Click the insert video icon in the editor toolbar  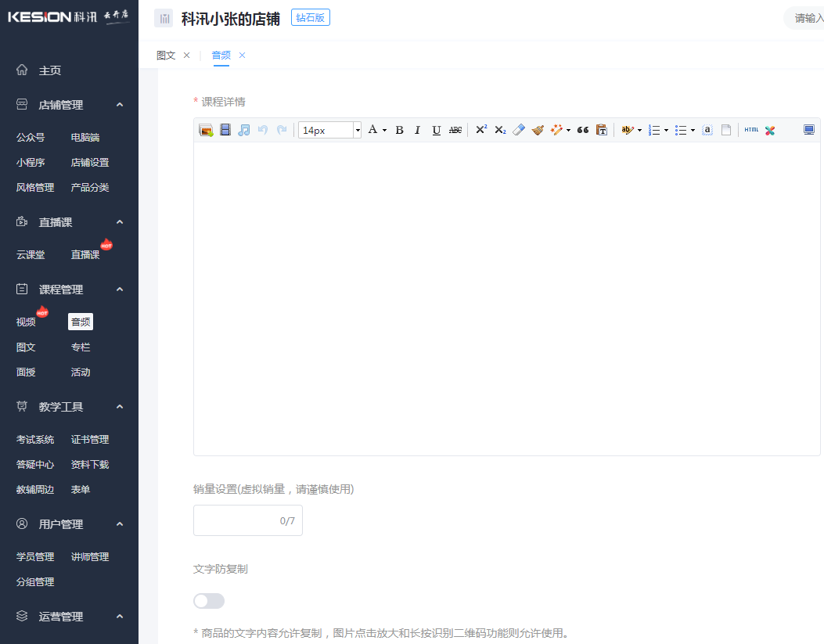[x=225, y=130]
